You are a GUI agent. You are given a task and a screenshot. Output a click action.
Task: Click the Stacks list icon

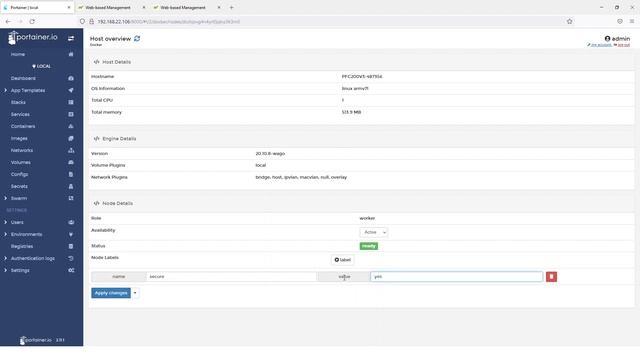pos(71,102)
